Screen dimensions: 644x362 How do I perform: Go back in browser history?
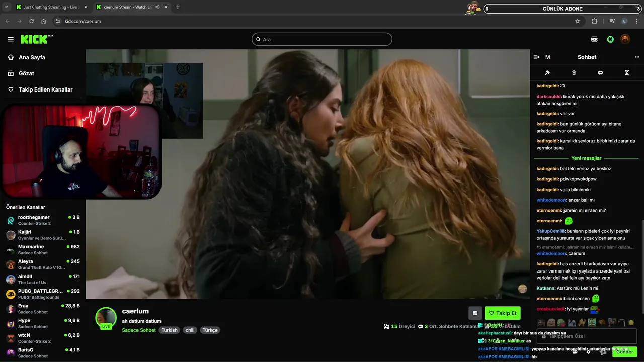tap(7, 21)
